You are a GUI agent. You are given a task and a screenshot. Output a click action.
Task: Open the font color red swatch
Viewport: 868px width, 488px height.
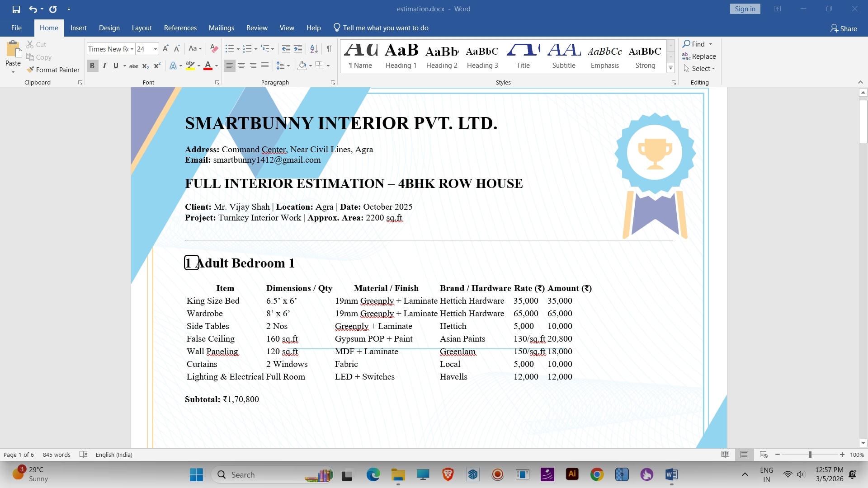(208, 66)
